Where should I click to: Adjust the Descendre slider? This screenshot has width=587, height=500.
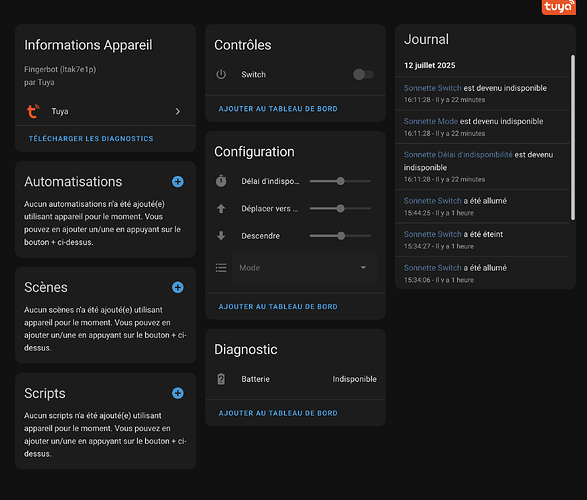[x=340, y=236]
